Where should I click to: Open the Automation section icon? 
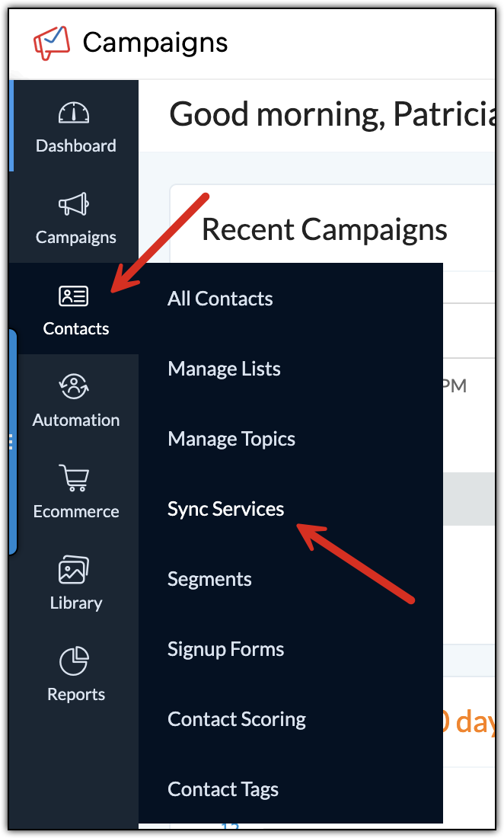pyautogui.click(x=75, y=385)
